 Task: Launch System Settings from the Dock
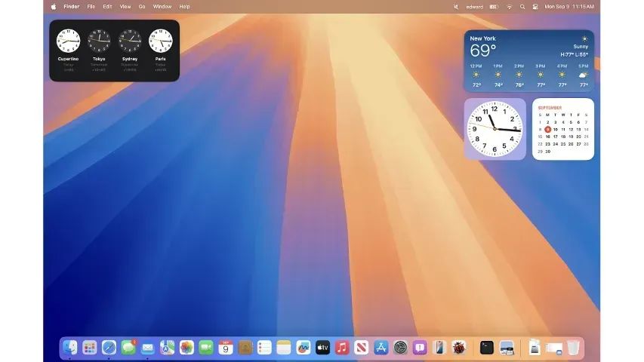click(x=400, y=348)
